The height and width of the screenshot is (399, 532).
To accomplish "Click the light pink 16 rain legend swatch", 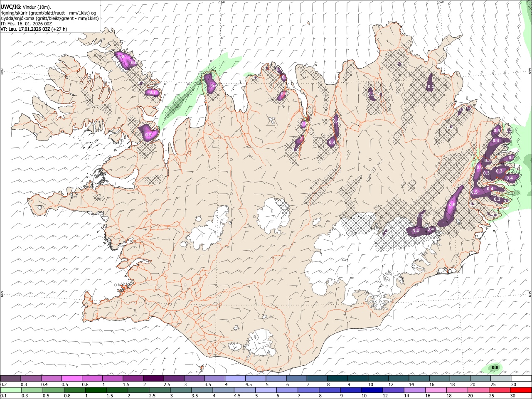I will point(436,390).
